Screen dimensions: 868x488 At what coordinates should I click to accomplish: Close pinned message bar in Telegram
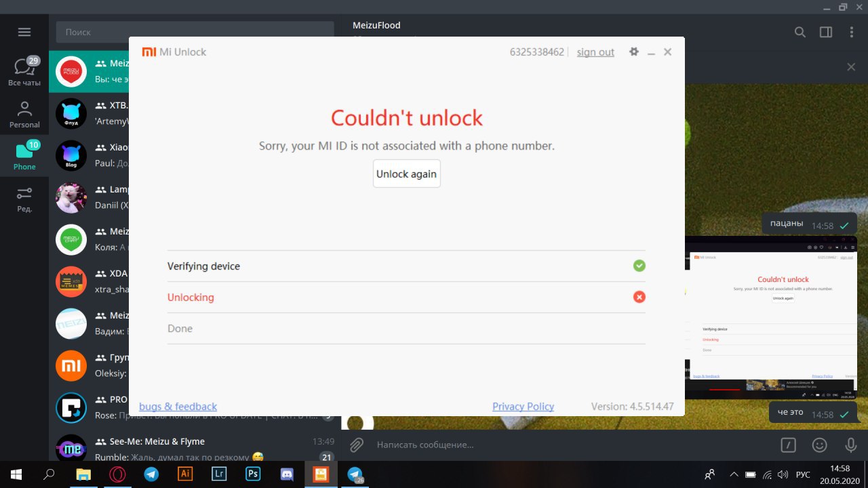click(851, 67)
